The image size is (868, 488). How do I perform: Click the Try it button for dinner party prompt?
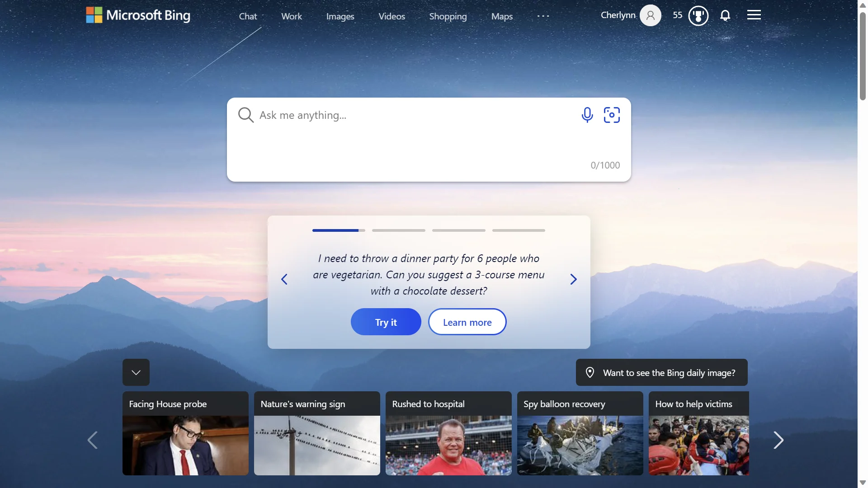click(x=386, y=322)
